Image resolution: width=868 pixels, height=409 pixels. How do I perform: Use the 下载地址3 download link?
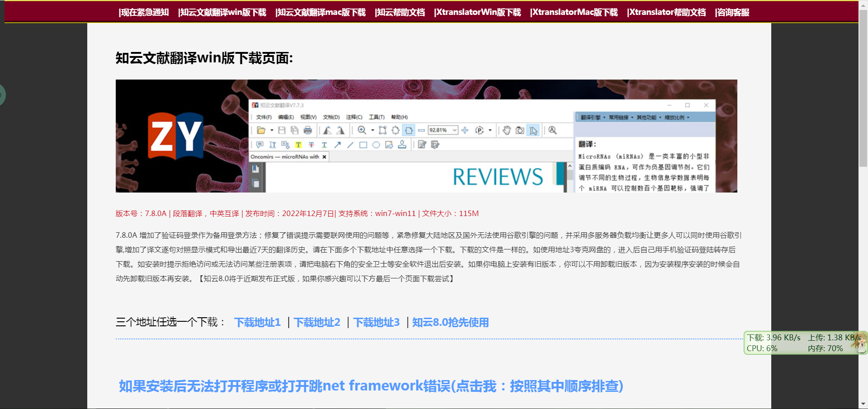(377, 322)
